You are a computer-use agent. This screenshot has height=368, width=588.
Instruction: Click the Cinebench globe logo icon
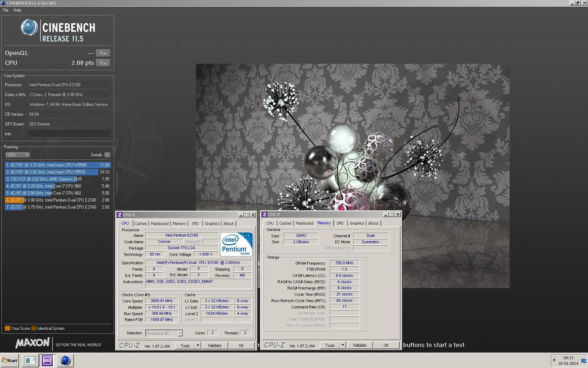(x=29, y=28)
